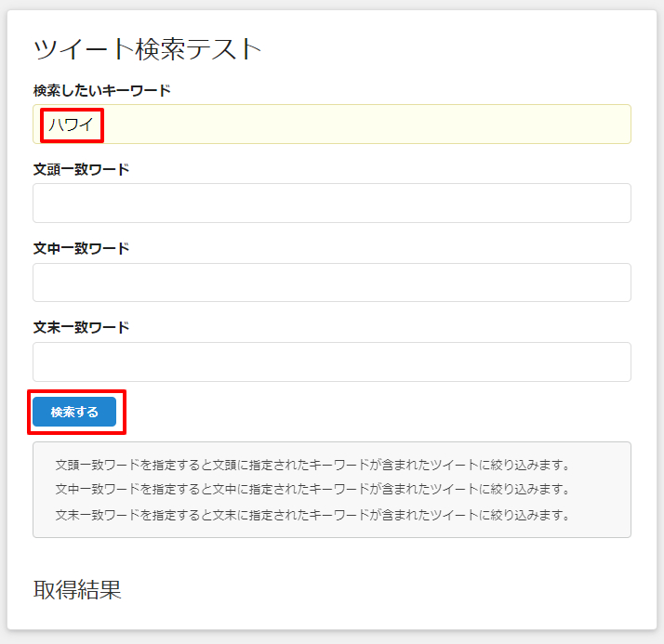Click the 検索したいキーワード label
664x644 pixels.
101,90
